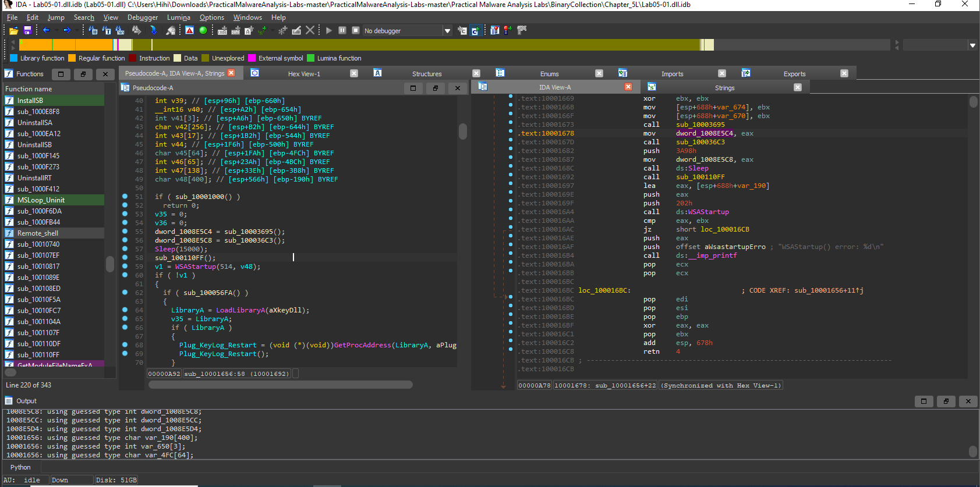Click the Pseudocode horizontal scrollbar
This screenshot has height=487, width=980.
click(280, 385)
